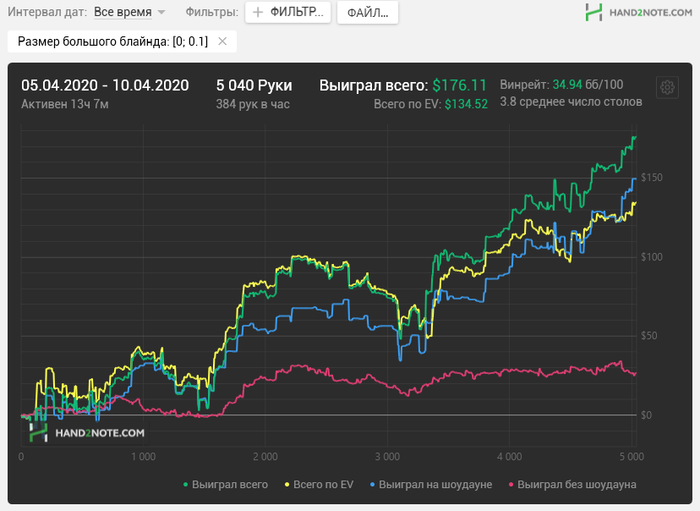Open the date interval 'Все время' dropdown
This screenshot has height=511, width=700.
pos(129,12)
